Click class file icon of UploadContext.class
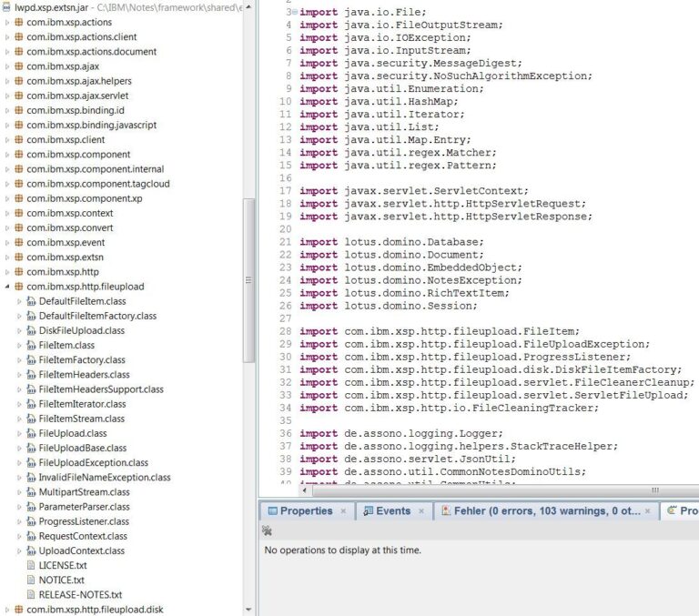699x616 pixels. point(31,550)
